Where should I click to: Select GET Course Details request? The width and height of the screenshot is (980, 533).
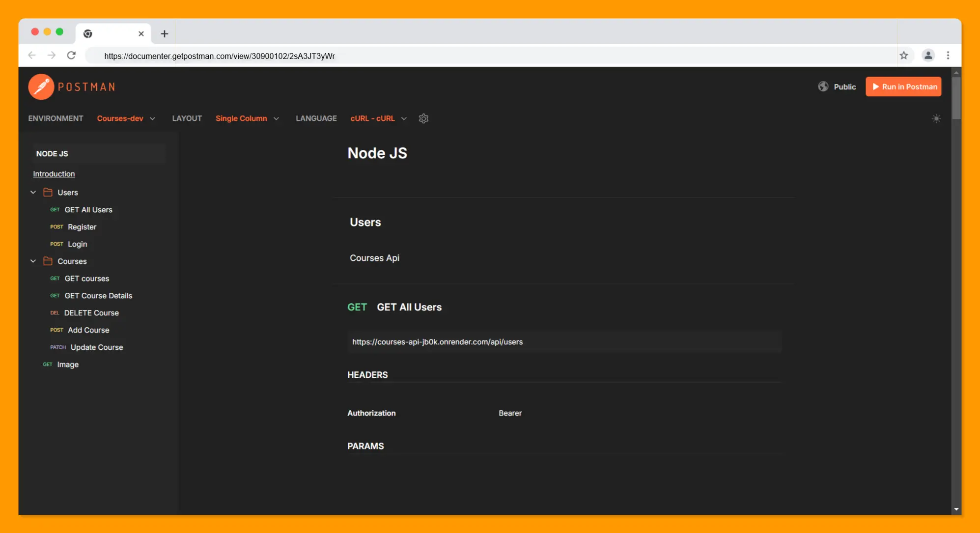98,296
